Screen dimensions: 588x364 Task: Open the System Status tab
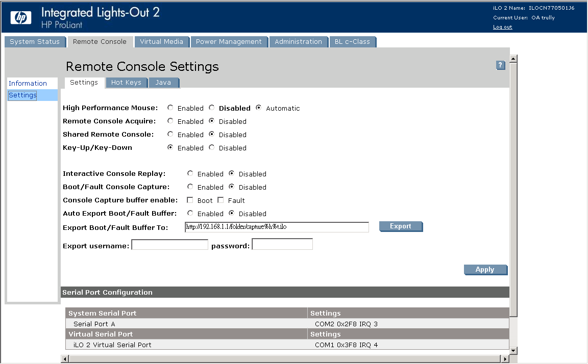pyautogui.click(x=35, y=42)
